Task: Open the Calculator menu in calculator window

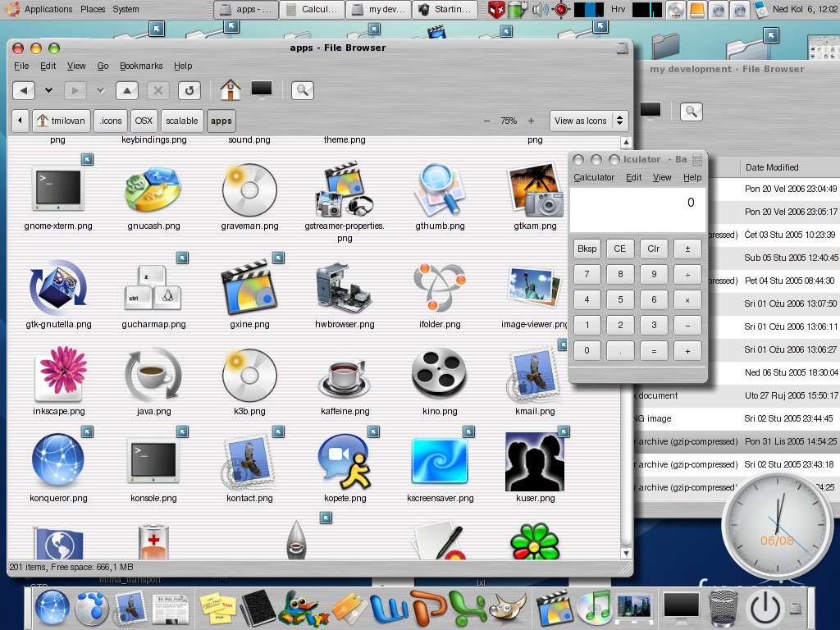Action: coord(594,177)
